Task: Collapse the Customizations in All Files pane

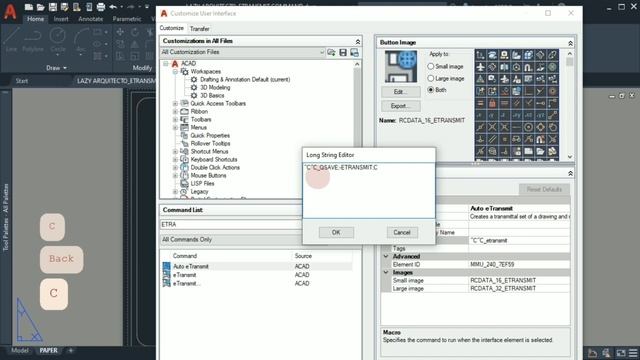Action: [358, 42]
